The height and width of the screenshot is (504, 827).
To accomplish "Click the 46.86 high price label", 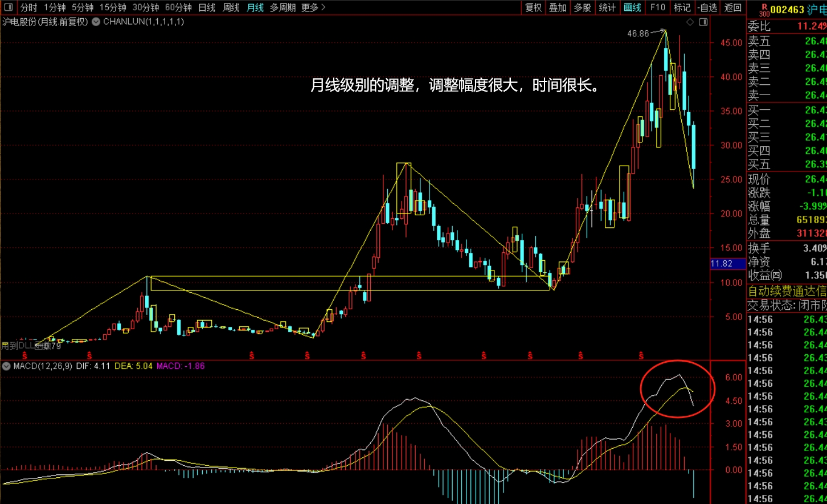I will tap(638, 34).
